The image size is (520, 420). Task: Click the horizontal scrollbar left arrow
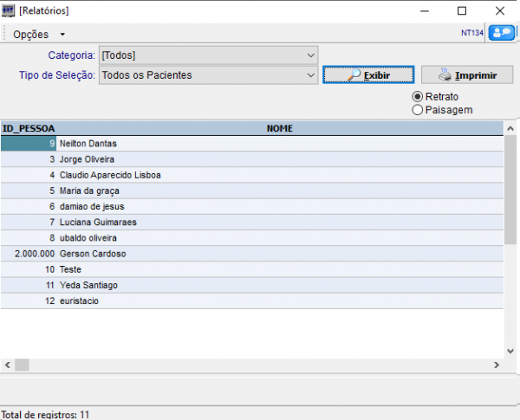[6, 365]
